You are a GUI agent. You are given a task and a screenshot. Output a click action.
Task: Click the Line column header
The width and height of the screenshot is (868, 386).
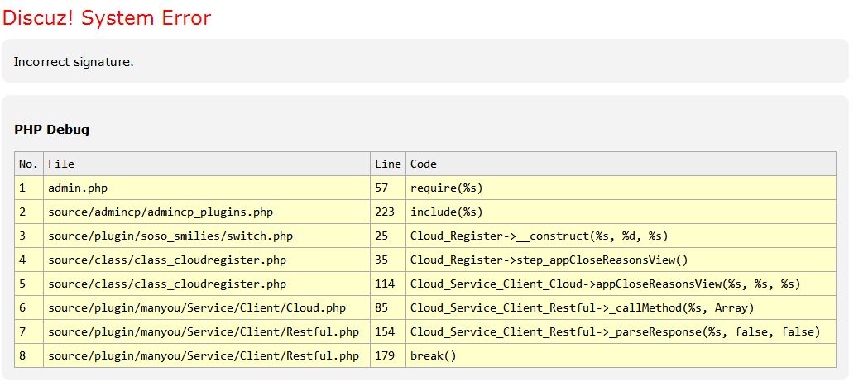click(x=387, y=164)
